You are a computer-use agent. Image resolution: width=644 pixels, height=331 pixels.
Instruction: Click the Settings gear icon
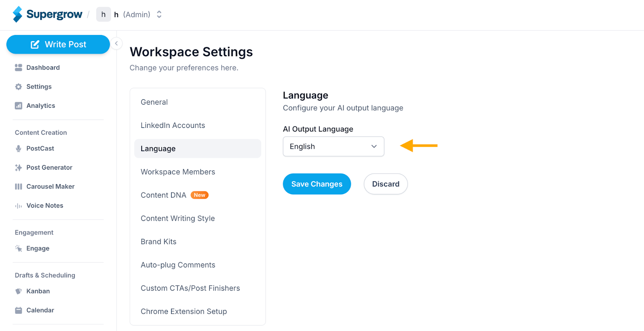click(x=19, y=86)
